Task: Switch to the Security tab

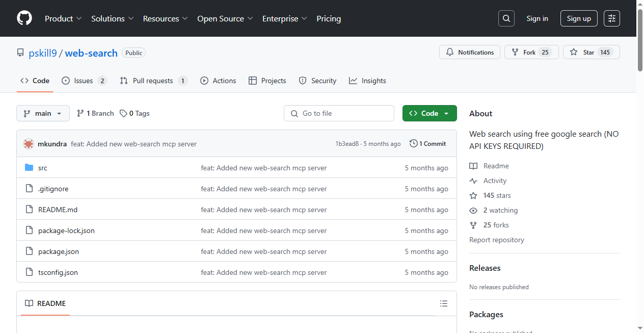Action: (x=317, y=81)
